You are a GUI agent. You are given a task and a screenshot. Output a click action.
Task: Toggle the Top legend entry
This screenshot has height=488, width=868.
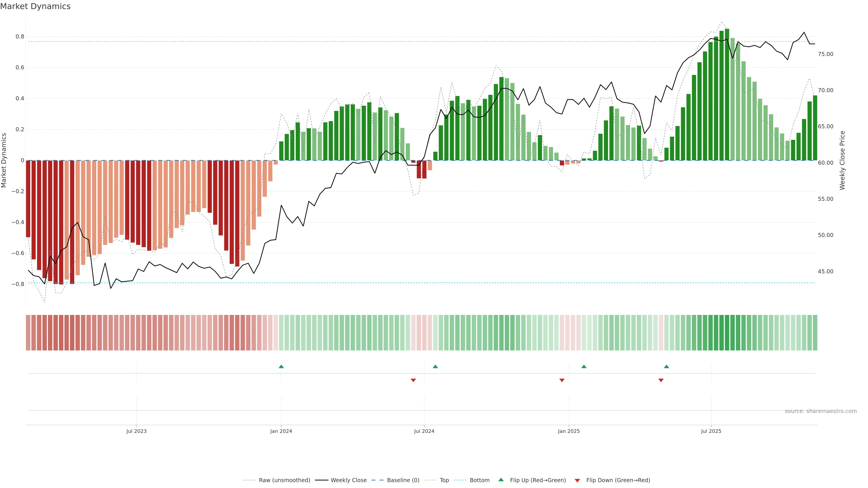pos(444,480)
